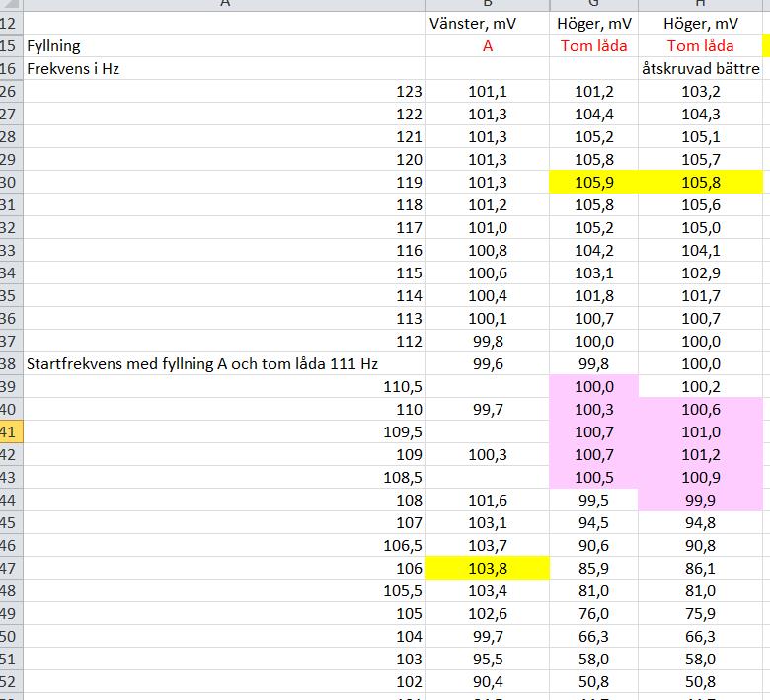Click yellow cell 105,8 in column H

point(700,182)
